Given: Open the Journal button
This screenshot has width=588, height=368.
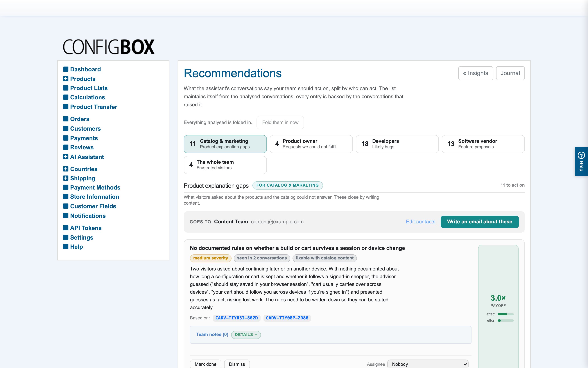Looking at the screenshot, I should tap(510, 73).
